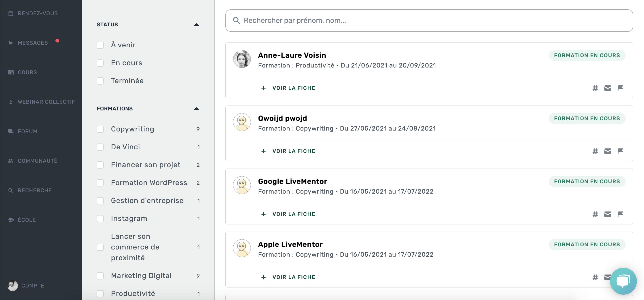Click the flag icon on Anne-Laure Voisin's card

click(x=620, y=88)
